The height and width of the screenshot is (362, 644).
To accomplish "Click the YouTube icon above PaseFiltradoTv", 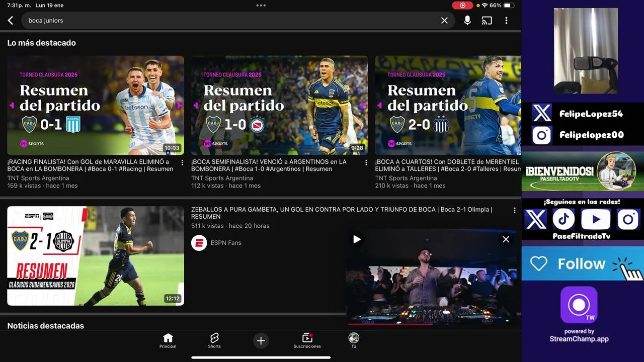I will tap(596, 220).
